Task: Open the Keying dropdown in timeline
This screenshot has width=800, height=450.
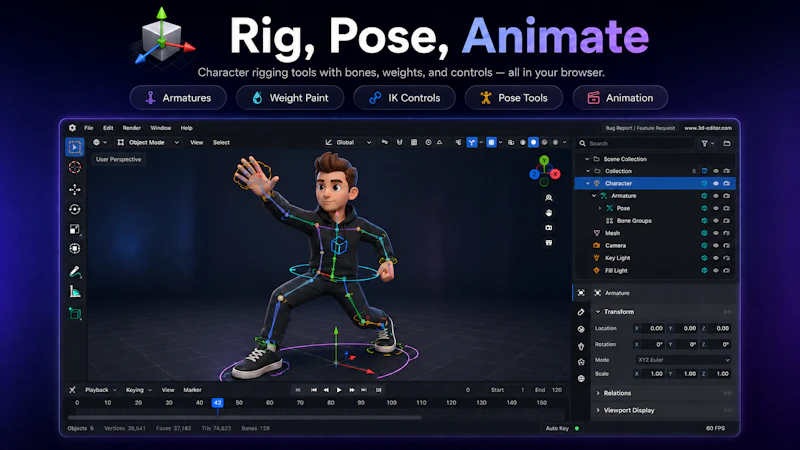Action: [139, 390]
